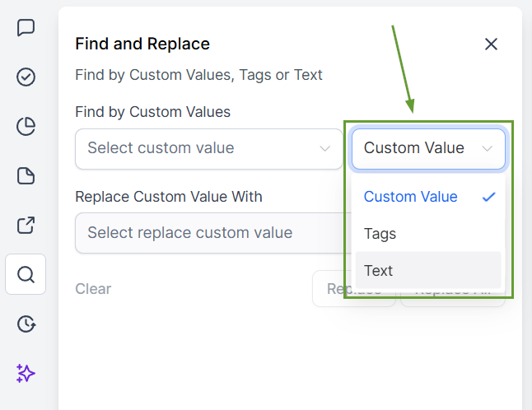Click the blue checkmark beside Custom Value

(x=488, y=197)
